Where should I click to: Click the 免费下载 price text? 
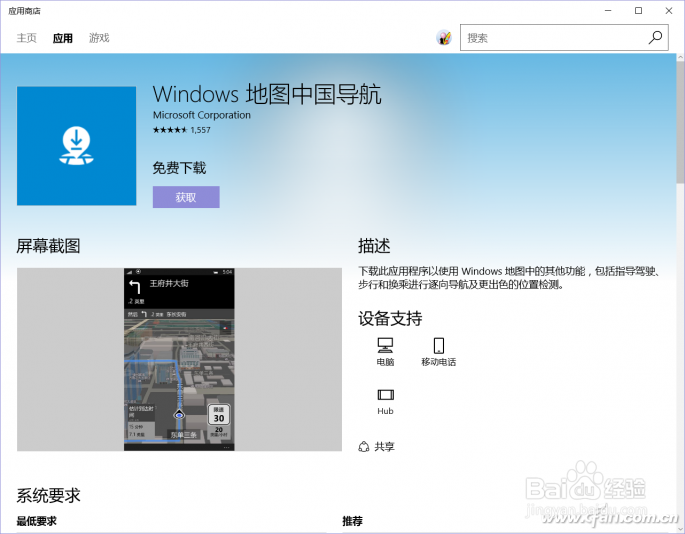179,168
